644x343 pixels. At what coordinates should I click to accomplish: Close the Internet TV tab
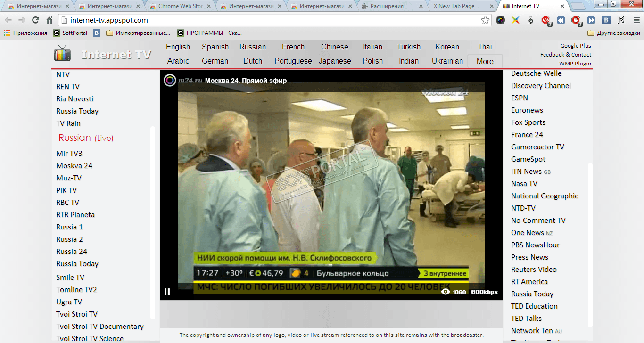[x=562, y=6]
